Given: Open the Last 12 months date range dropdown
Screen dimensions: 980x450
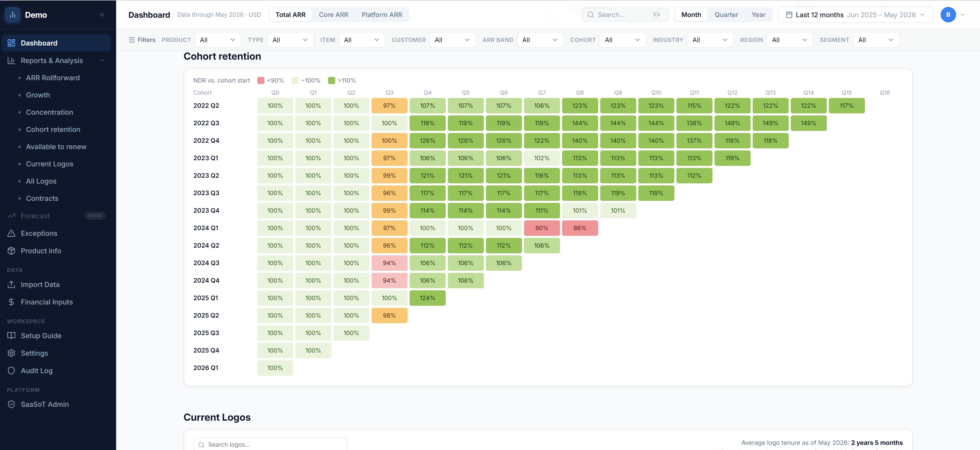Looking at the screenshot, I should click(x=855, y=15).
